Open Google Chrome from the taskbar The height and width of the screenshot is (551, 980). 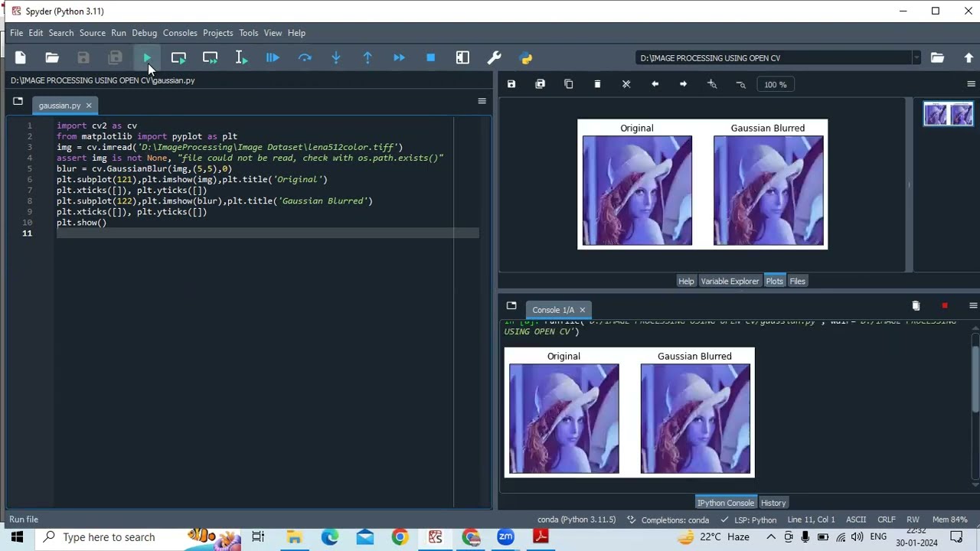[x=400, y=537]
